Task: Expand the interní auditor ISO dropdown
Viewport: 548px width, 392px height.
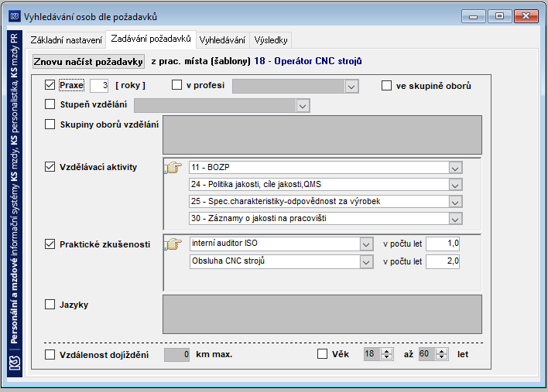Action: pos(366,244)
